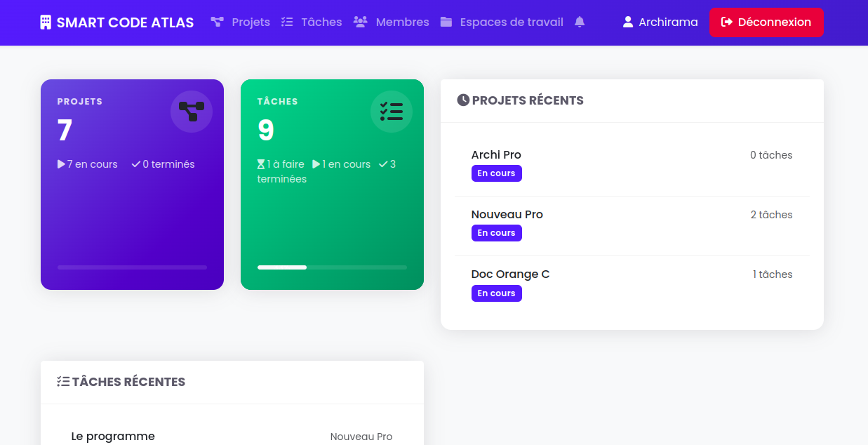Click the Le programme recent task
This screenshot has height=445, width=868.
point(113,437)
